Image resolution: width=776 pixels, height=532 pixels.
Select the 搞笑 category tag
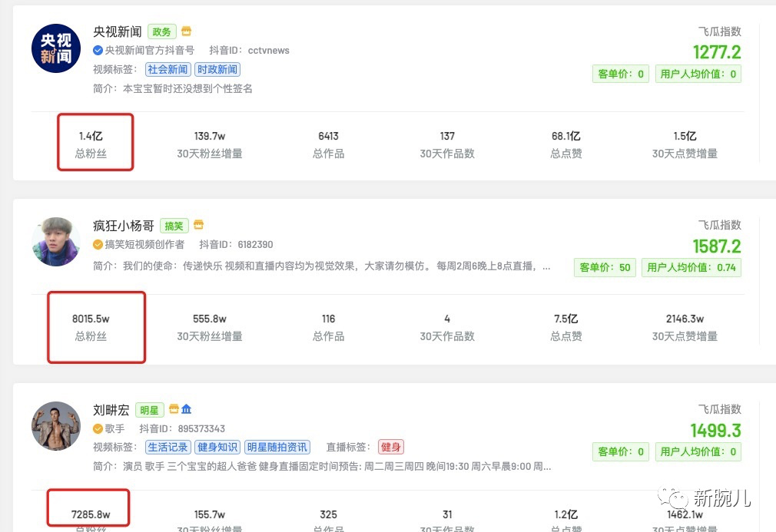click(174, 226)
